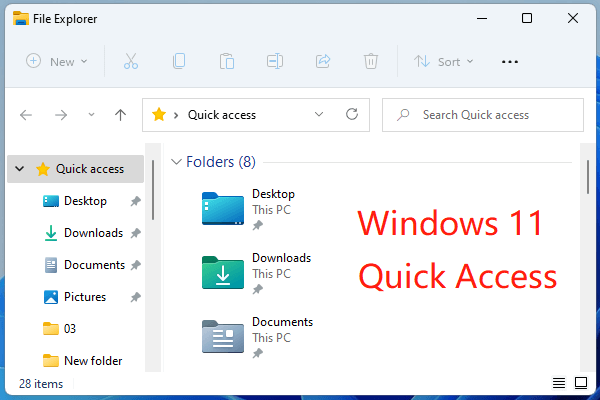The width and height of the screenshot is (600, 400).
Task: Select the gray Documents folder icon
Action: pyautogui.click(x=223, y=336)
